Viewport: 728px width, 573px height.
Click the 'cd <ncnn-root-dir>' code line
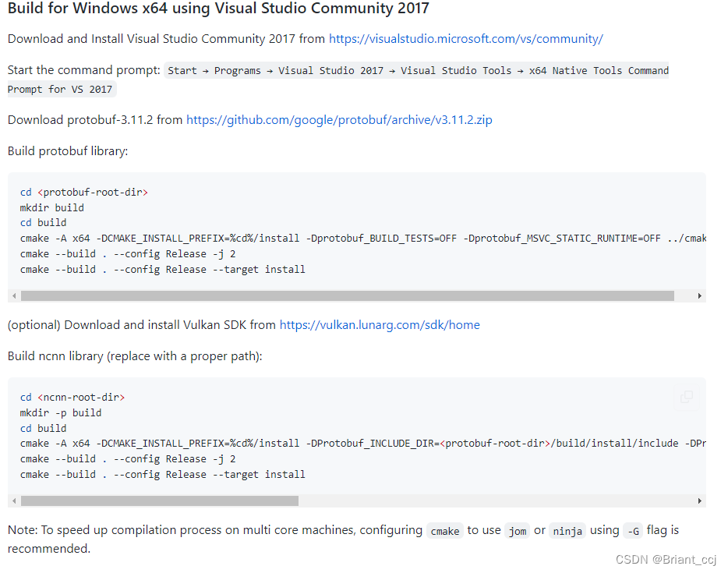coord(72,398)
